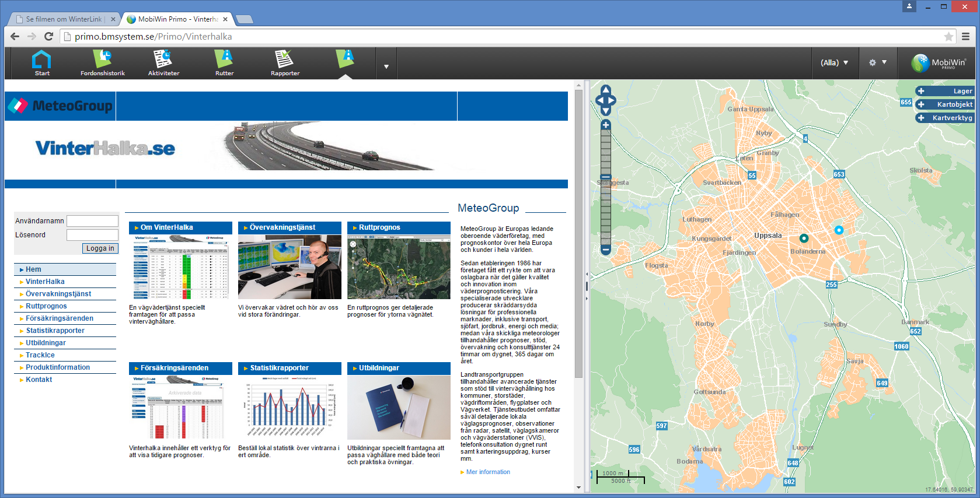This screenshot has width=980, height=498.
Task: Open the Start home icon
Action: (x=42, y=62)
